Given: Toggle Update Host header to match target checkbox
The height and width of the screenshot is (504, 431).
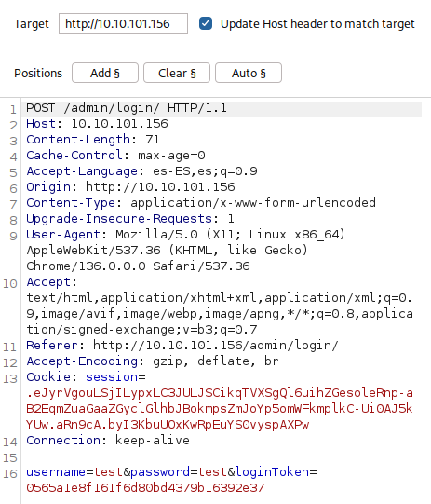Looking at the screenshot, I should coord(206,23).
